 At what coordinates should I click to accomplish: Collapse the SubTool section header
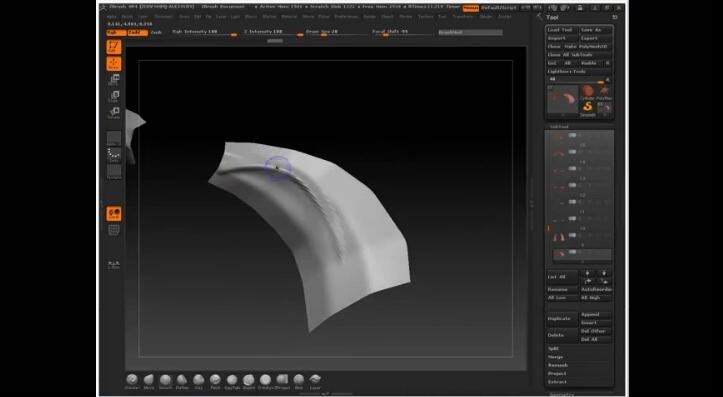(x=559, y=126)
